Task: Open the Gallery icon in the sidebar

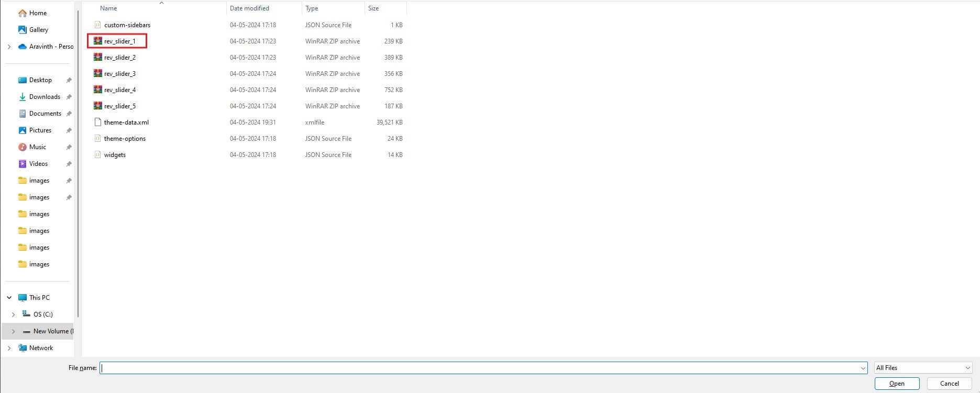Action: point(23,30)
